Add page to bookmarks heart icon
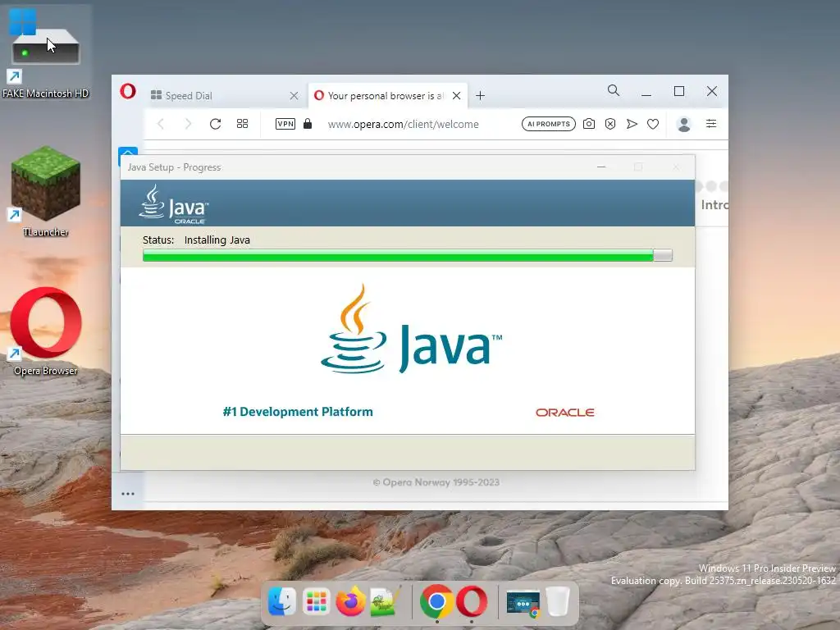840x630 pixels. click(x=652, y=124)
